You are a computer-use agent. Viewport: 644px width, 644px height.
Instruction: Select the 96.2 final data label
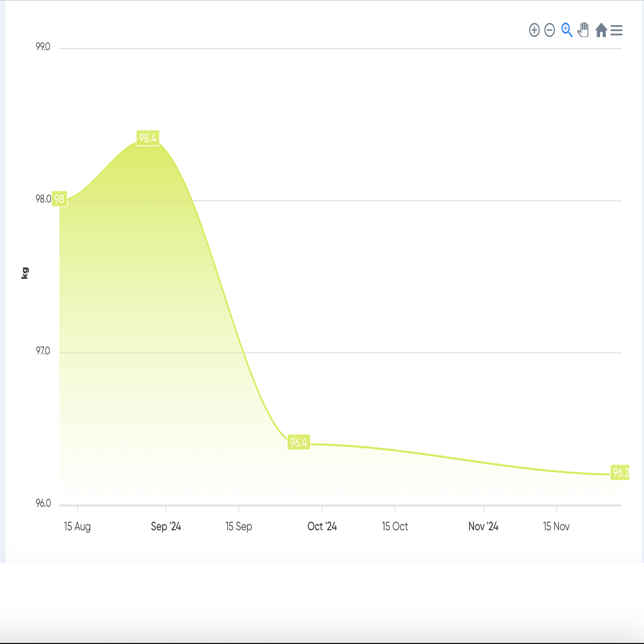tap(620, 473)
